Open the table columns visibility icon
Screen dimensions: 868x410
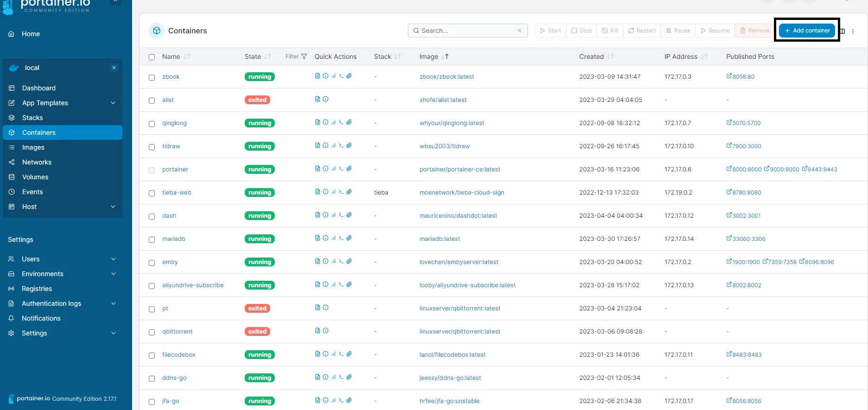843,31
